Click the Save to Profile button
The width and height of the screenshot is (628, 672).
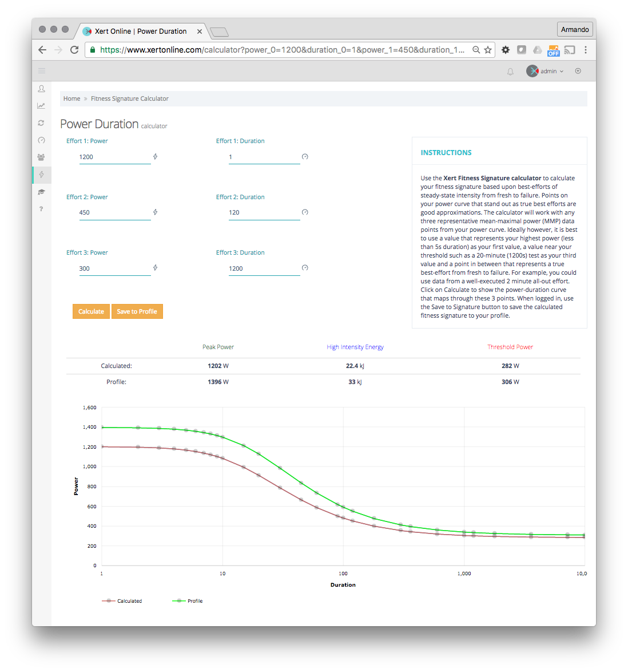click(x=137, y=311)
